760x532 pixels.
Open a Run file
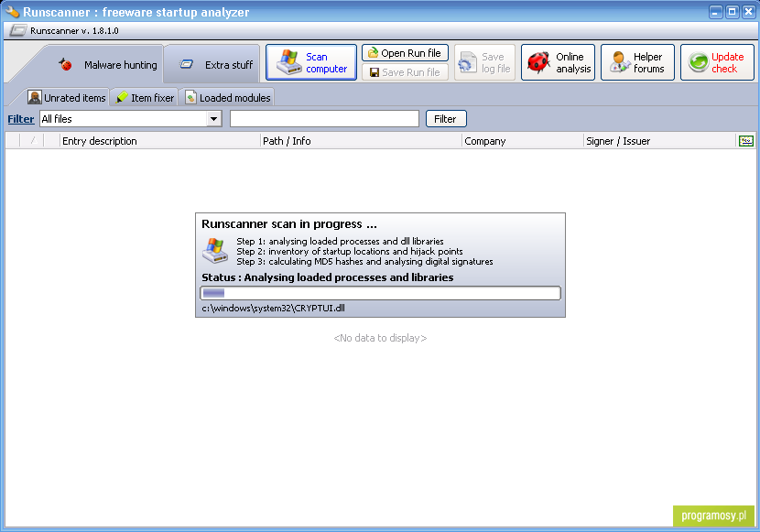[x=406, y=53]
